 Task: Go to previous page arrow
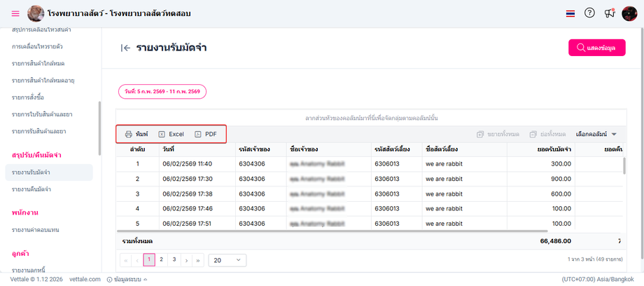[x=137, y=260]
